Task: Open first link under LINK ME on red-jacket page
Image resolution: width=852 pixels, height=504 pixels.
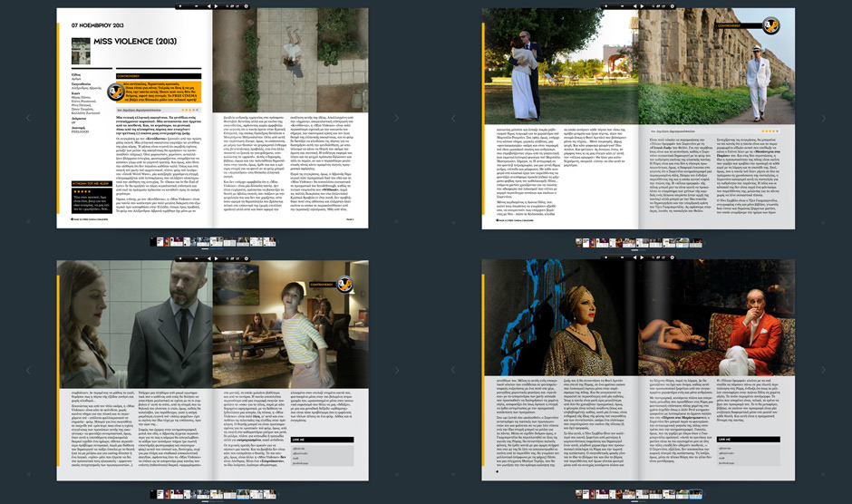Action: click(725, 449)
